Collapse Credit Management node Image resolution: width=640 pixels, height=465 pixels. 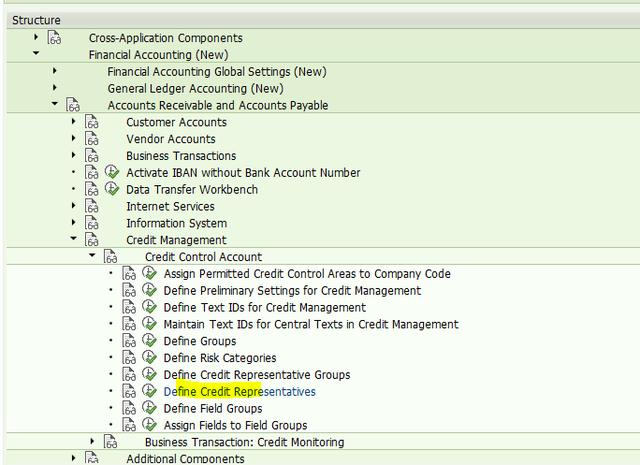pos(73,238)
